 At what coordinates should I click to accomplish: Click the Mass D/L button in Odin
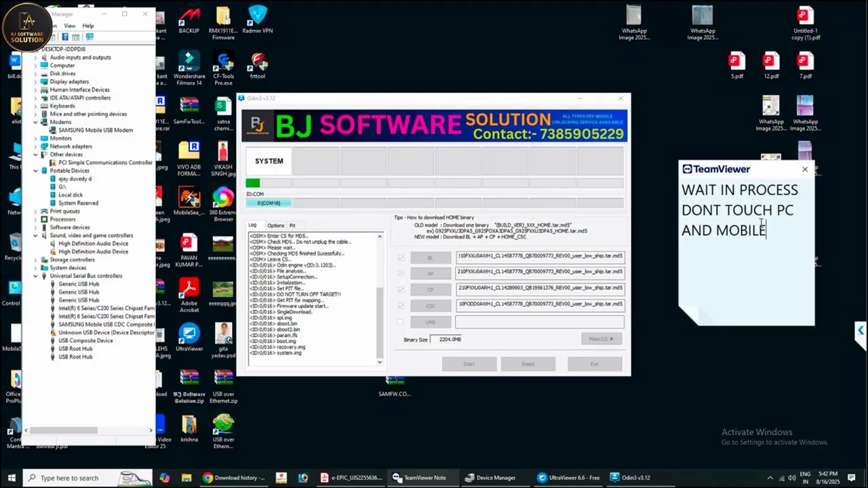tap(601, 339)
